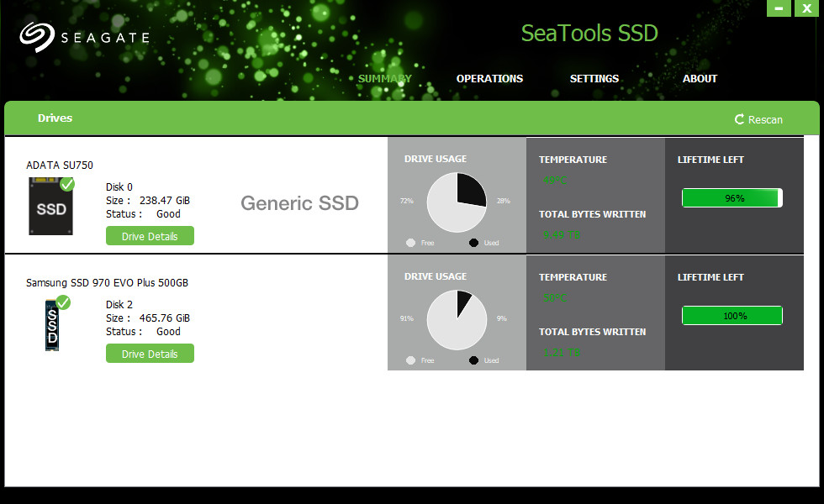Minimize the SeaTools SSD window
Screen dimensions: 824x504
[779, 8]
